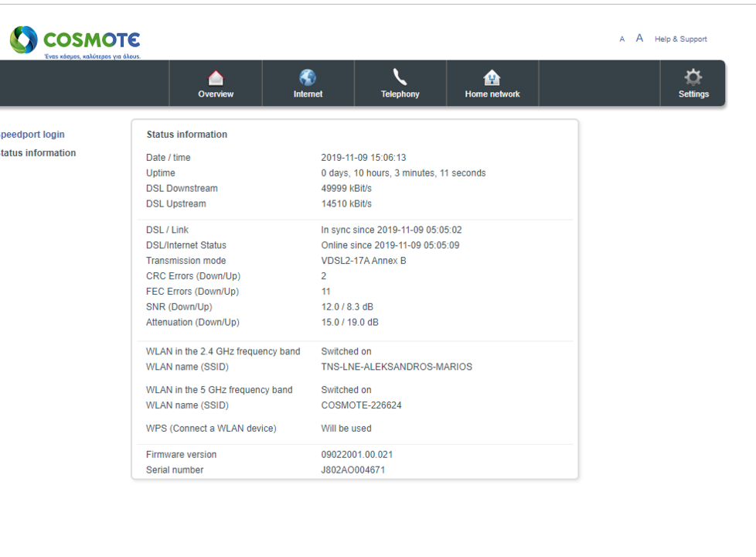This screenshot has height=557, width=756.
Task: Click Switched on status for 5 GHz WLAN
Action: (346, 391)
